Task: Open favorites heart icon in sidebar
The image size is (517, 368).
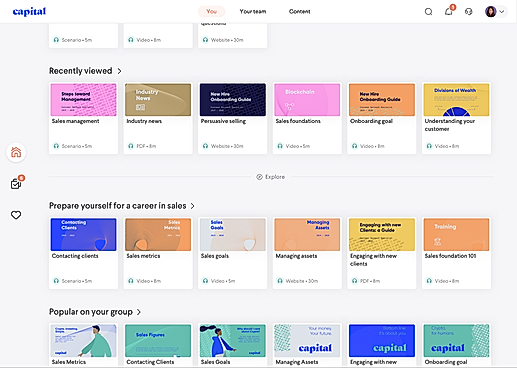Action: click(x=16, y=215)
